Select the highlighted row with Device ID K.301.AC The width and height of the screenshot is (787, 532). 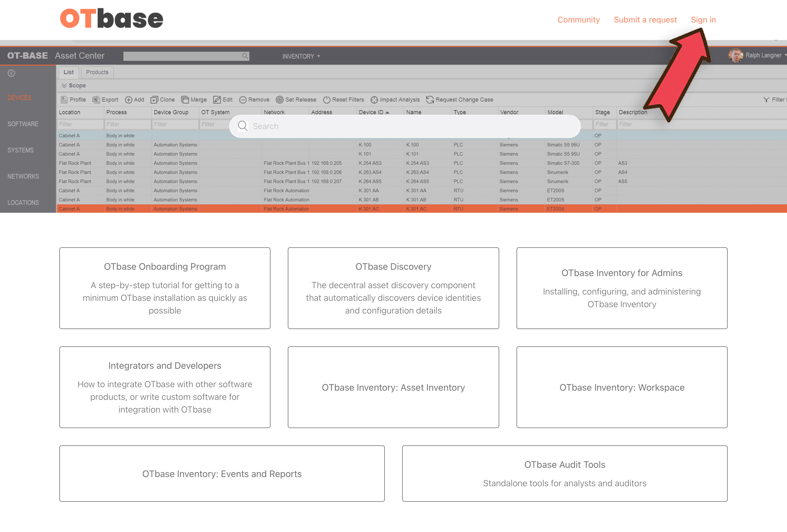point(422,209)
